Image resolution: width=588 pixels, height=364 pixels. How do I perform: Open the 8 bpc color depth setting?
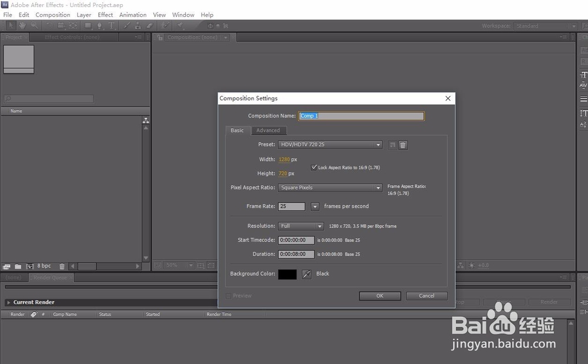tap(44, 266)
